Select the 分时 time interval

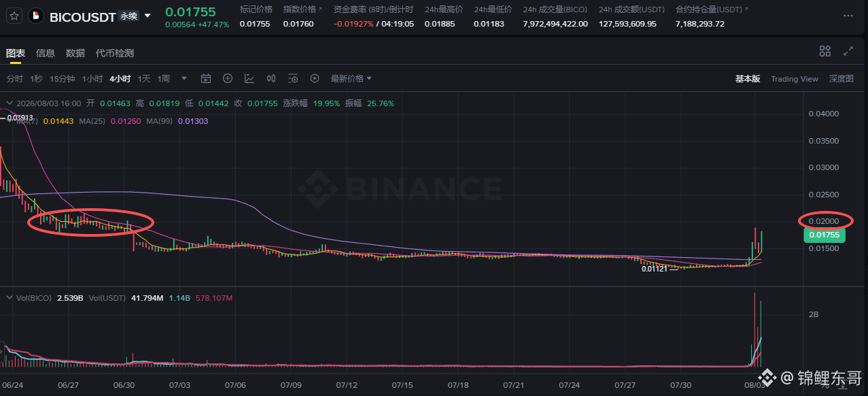tap(15, 79)
